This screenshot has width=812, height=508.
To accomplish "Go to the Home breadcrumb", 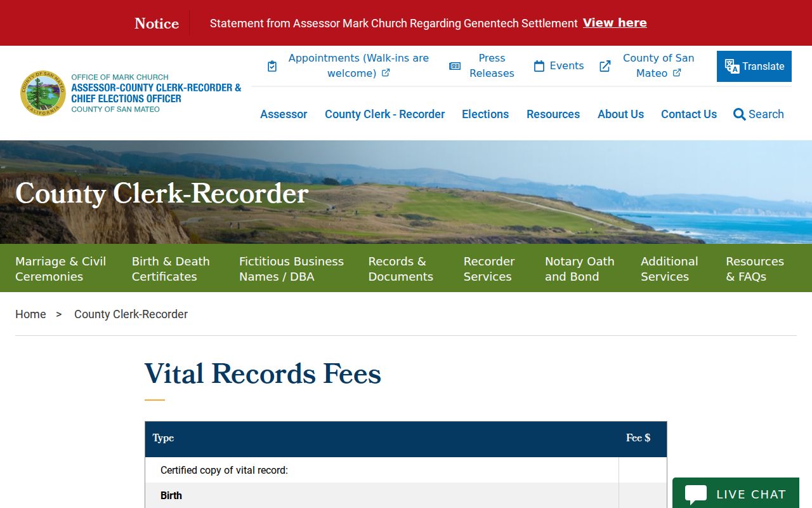I will click(x=30, y=314).
